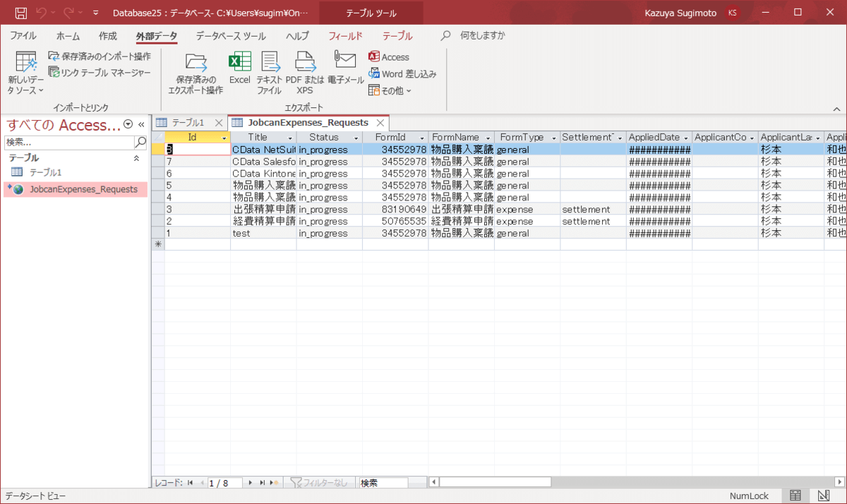847x504 pixels.
Task: Click the record 検索 box
Action: (383, 483)
